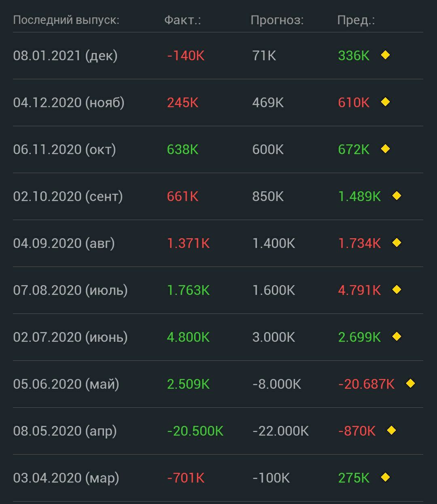Open the 08.01.2021 (дек) release row
This screenshot has height=504, width=437.
pos(218,56)
